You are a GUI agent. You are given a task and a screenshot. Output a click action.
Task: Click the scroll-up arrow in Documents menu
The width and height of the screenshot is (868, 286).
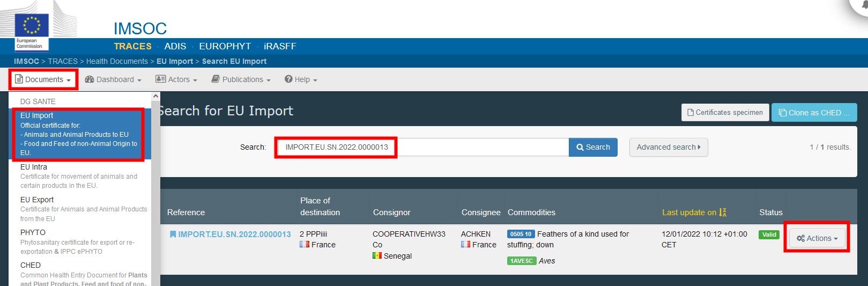point(156,96)
